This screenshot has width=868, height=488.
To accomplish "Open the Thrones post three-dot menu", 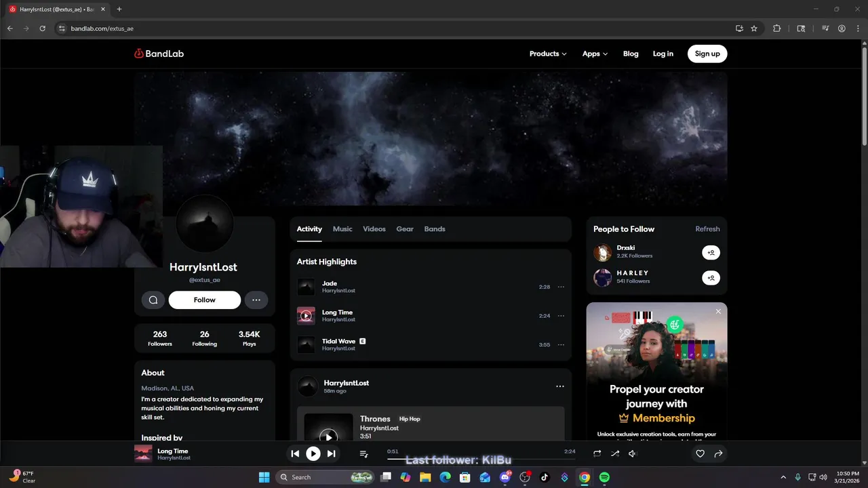I will coord(560,386).
